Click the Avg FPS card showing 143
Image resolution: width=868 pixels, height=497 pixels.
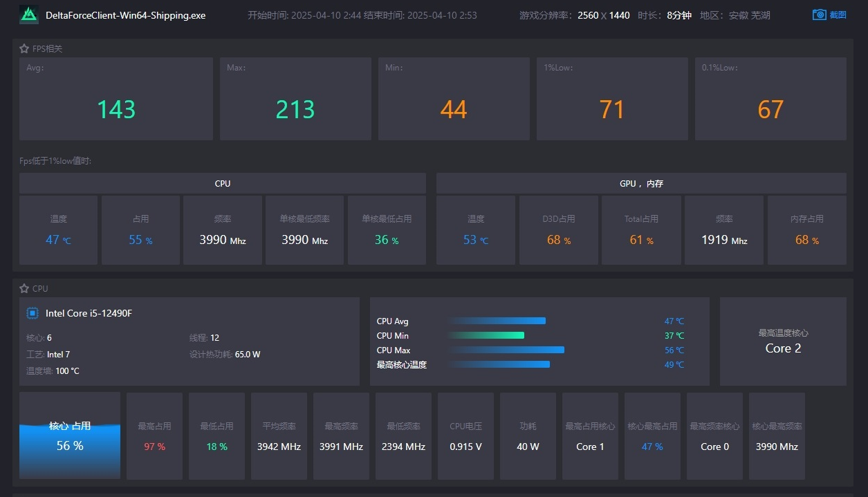(116, 100)
